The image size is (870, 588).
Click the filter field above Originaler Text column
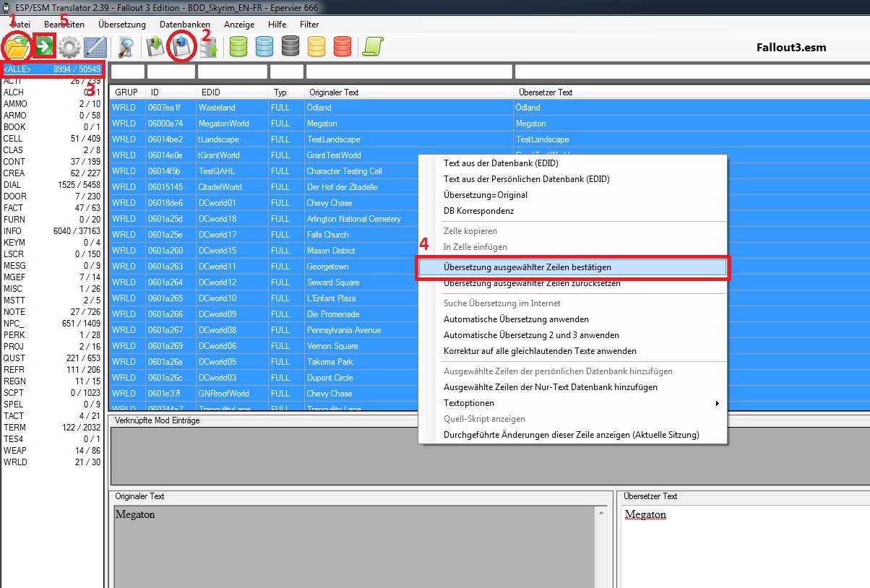pyautogui.click(x=410, y=72)
